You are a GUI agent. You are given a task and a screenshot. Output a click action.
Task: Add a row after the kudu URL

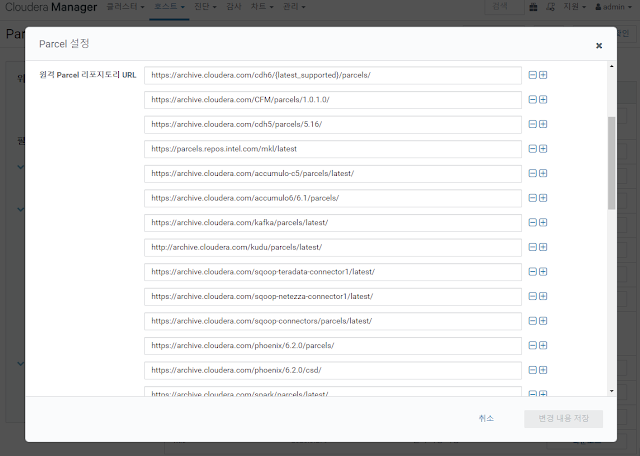543,247
